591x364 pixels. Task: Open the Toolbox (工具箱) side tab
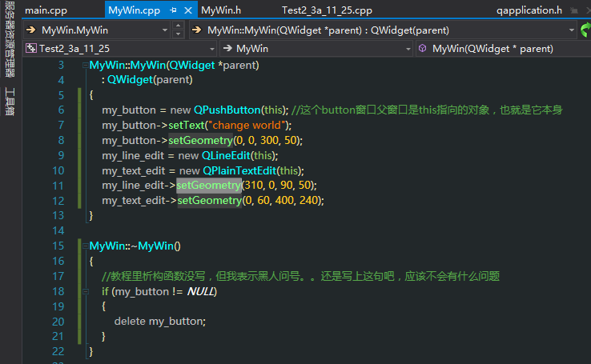pos(10,102)
